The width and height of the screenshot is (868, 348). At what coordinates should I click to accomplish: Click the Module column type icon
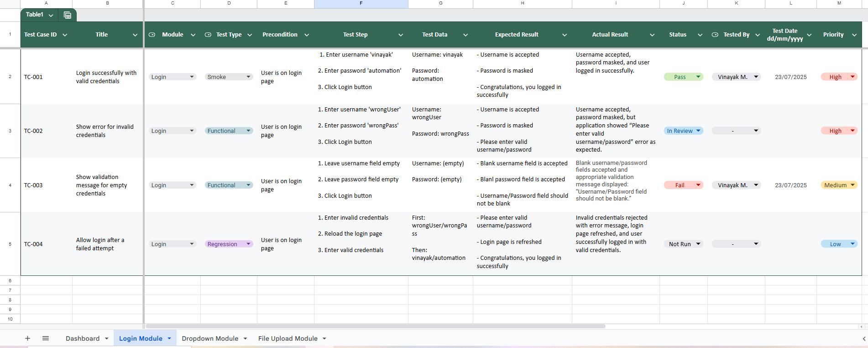coord(152,35)
